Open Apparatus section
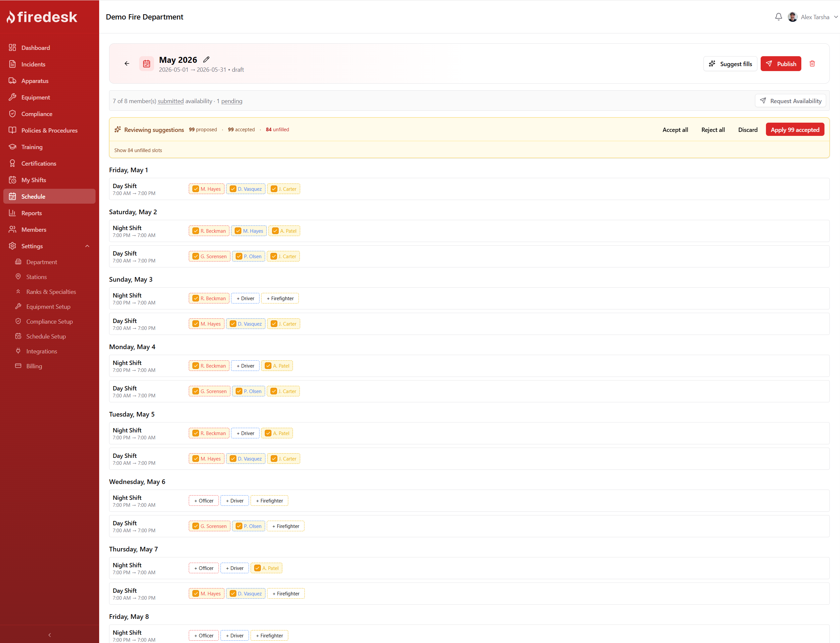The height and width of the screenshot is (643, 840). click(x=49, y=81)
